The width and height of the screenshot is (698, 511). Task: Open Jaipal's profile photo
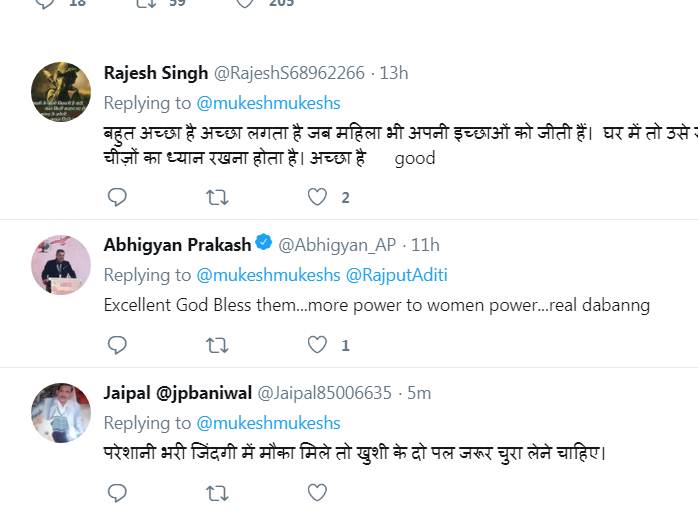[61, 412]
